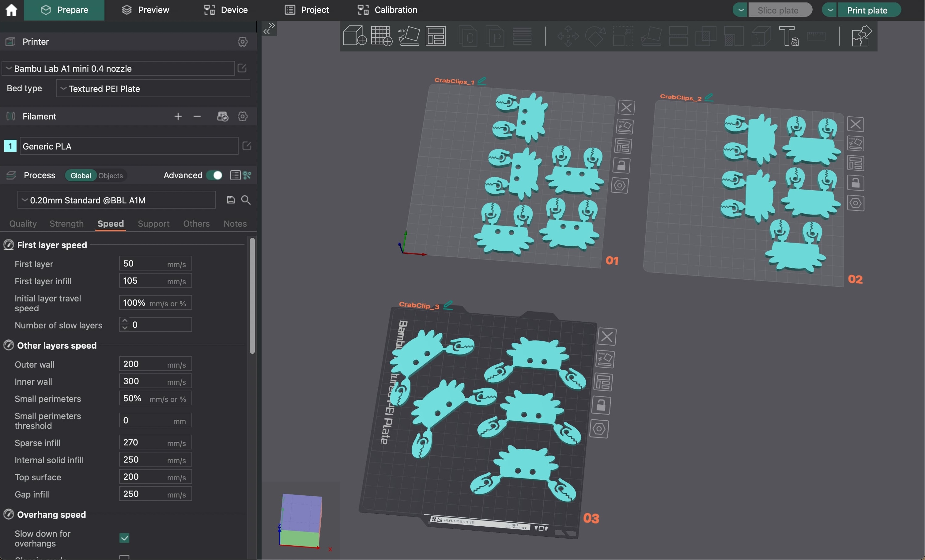Open the printer preset dropdown

[119, 68]
